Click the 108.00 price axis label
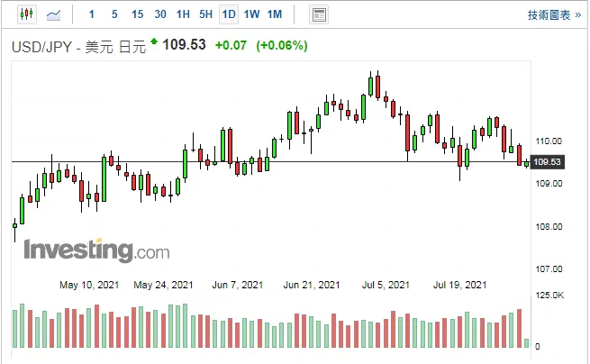The image size is (590, 364). [x=549, y=227]
